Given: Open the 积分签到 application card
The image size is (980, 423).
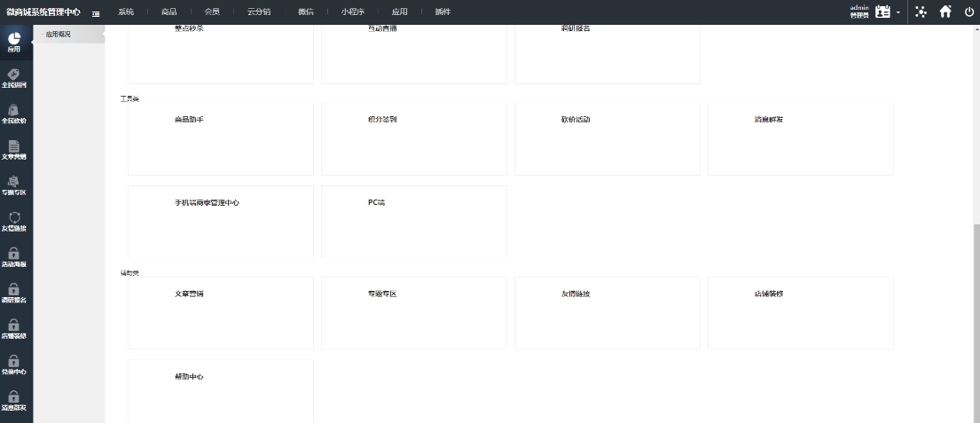Looking at the screenshot, I should pos(414,138).
